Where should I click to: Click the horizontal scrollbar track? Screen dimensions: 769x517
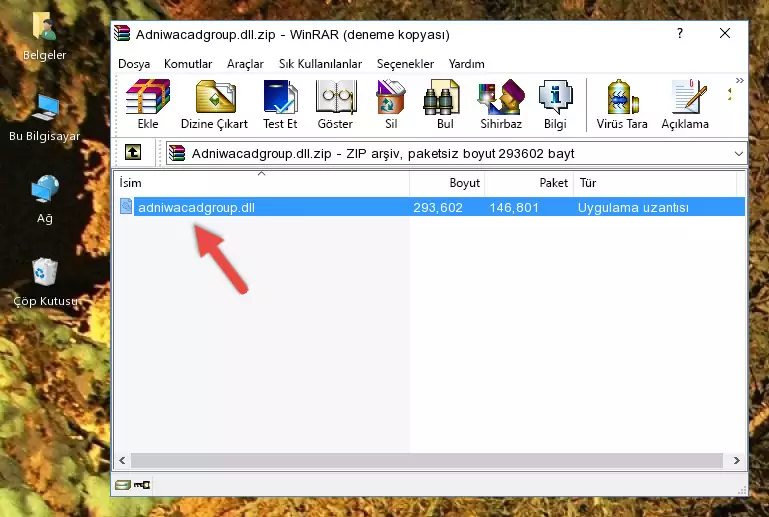pyautogui.click(x=426, y=461)
